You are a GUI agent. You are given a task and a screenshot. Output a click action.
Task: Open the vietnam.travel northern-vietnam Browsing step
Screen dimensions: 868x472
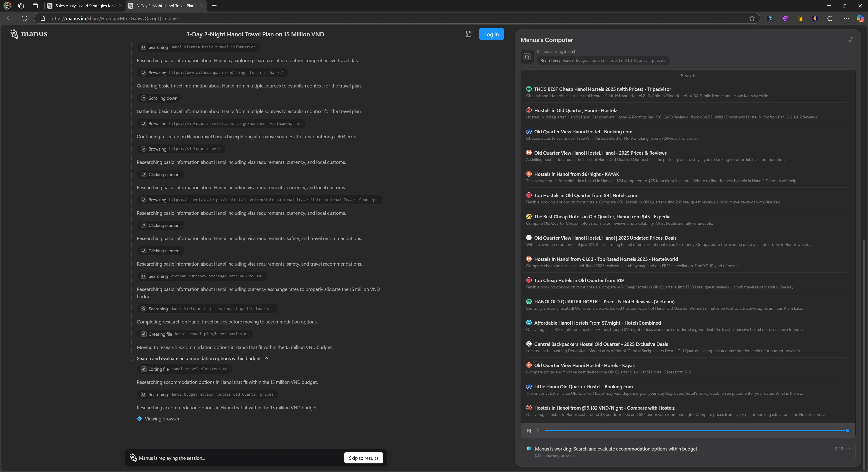click(x=221, y=124)
